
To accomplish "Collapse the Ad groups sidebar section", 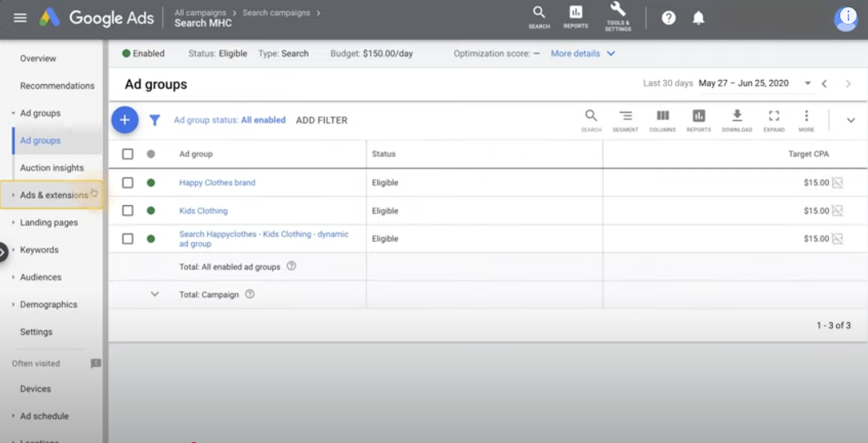I will (13, 113).
